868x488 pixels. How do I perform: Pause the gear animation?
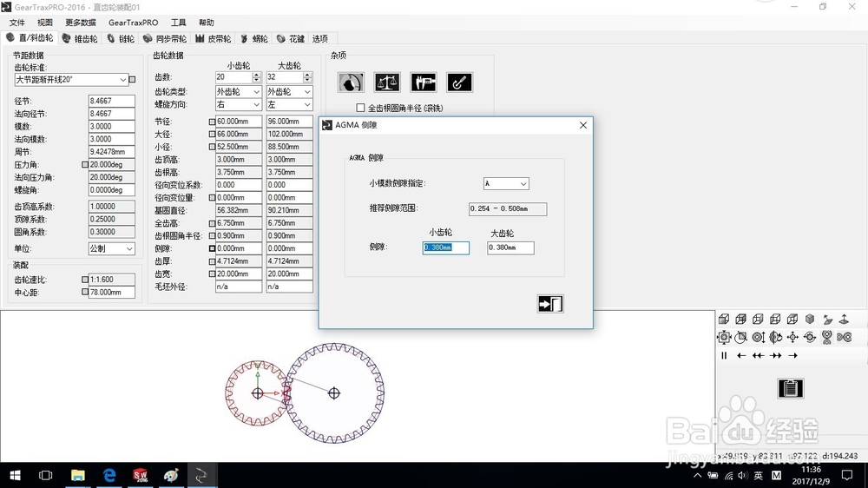pyautogui.click(x=724, y=356)
